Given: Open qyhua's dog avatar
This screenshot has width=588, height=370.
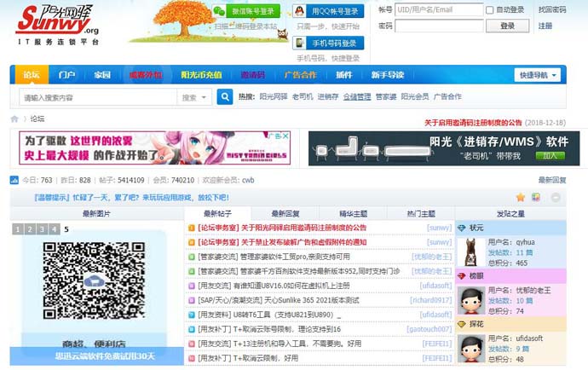Looking at the screenshot, I should click(x=468, y=249).
